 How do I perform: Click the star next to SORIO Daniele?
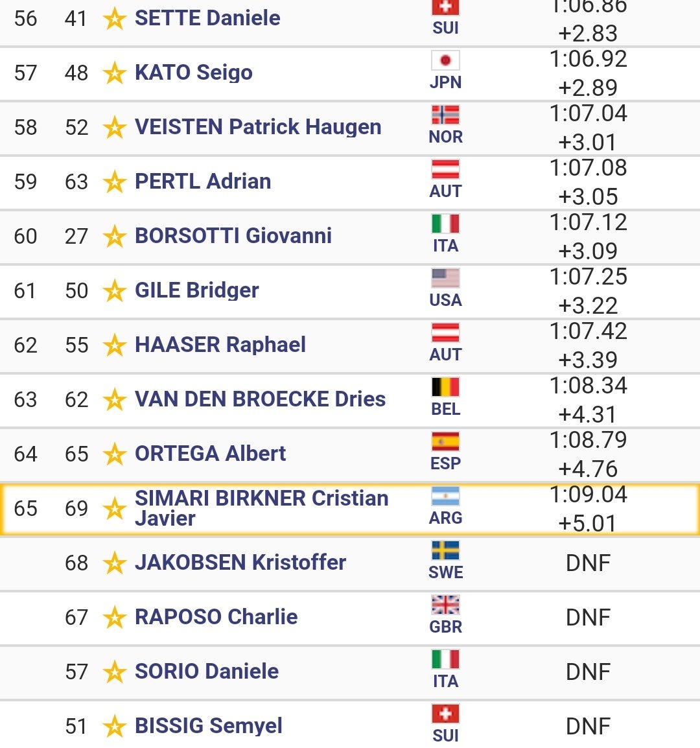pos(115,672)
